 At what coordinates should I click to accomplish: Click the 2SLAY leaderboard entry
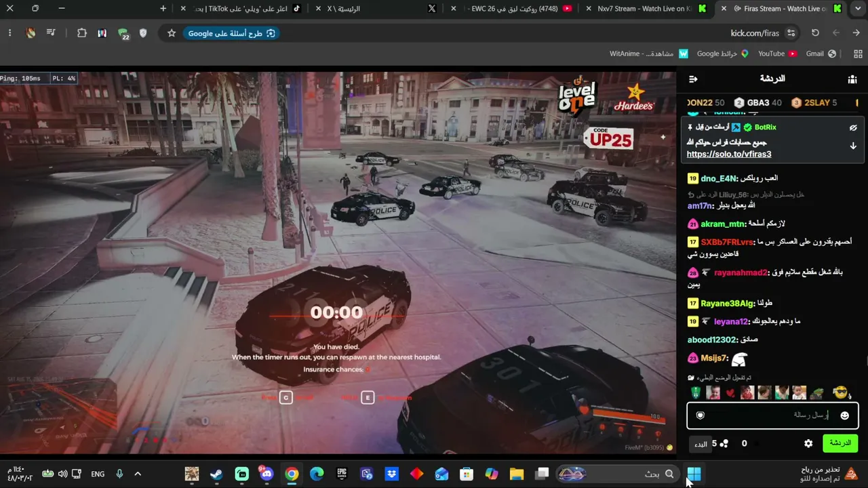point(814,103)
